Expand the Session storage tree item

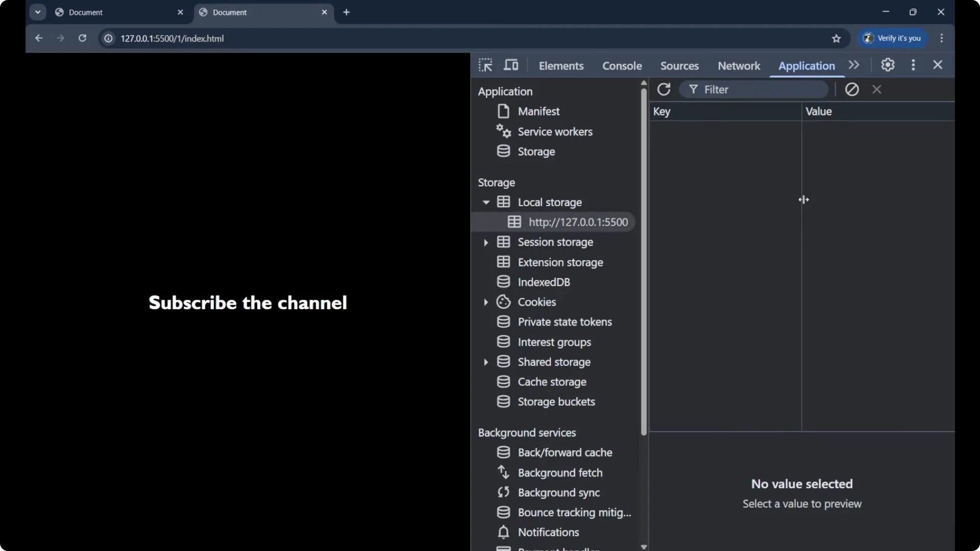point(486,242)
